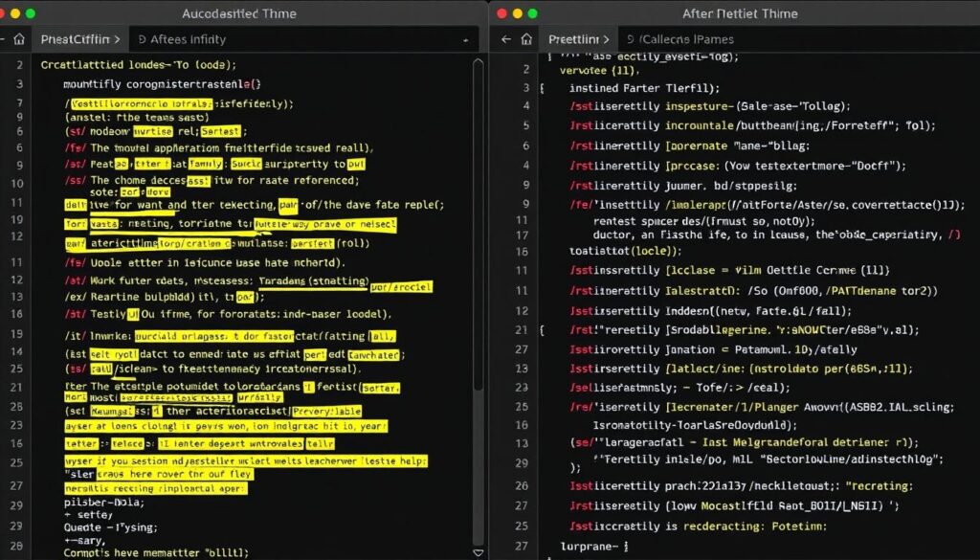Click the Aucodastited Thime window title
The image size is (980, 560).
[x=238, y=13]
